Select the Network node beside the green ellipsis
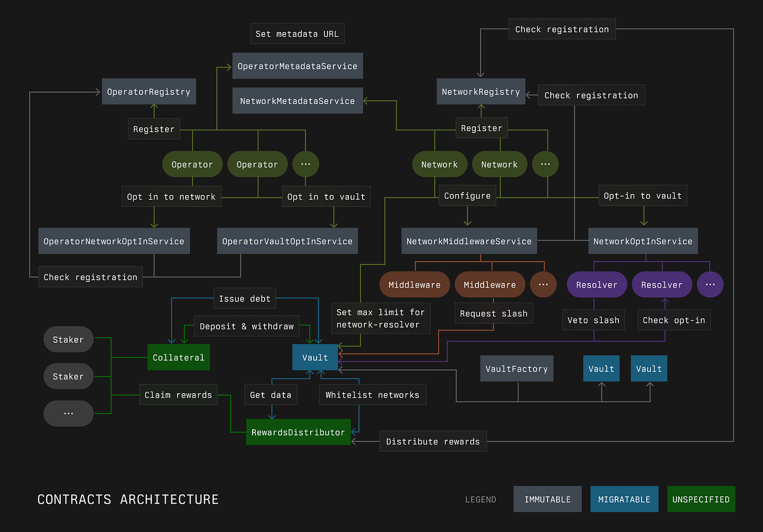This screenshot has width=763, height=532. (500, 164)
